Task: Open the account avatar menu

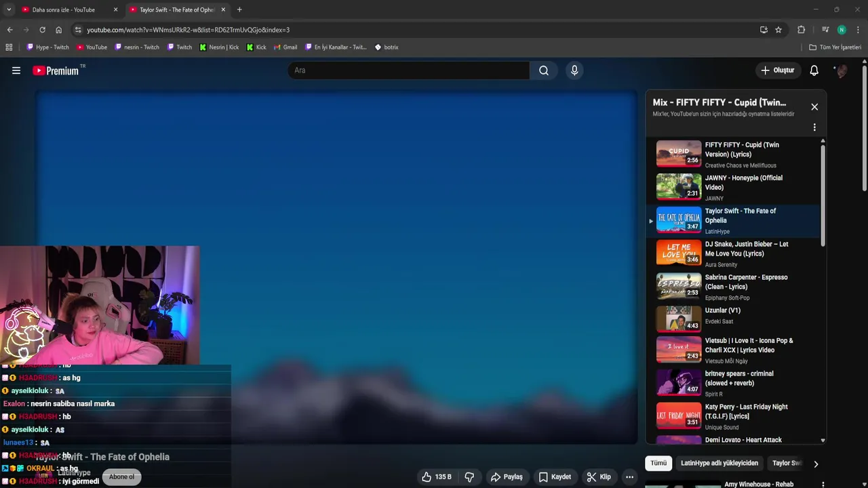Action: 841,70
